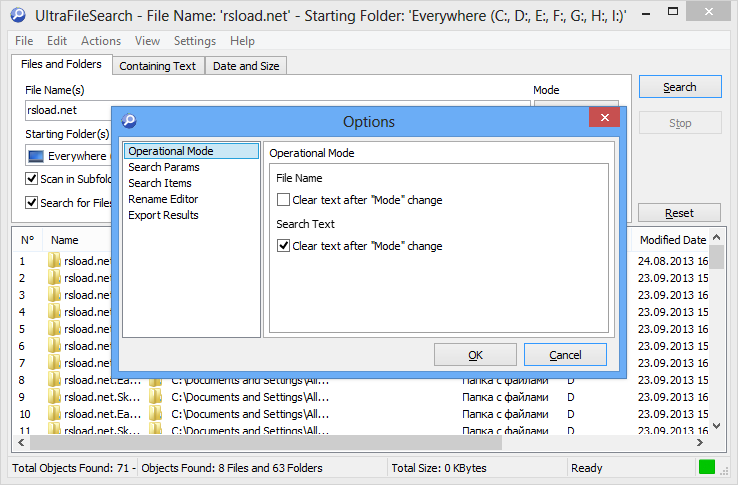Select result row 8 rsload.net.Ea...
Screen dimensions: 738x485
point(102,380)
